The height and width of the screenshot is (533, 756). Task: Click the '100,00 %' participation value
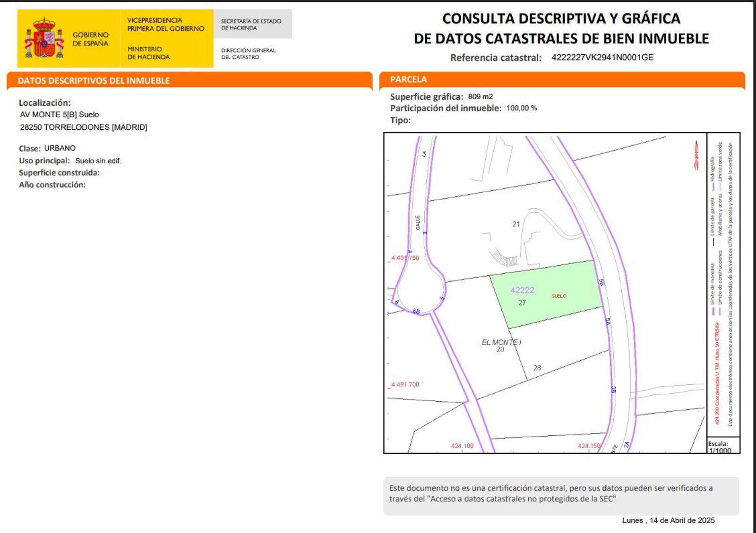(522, 108)
